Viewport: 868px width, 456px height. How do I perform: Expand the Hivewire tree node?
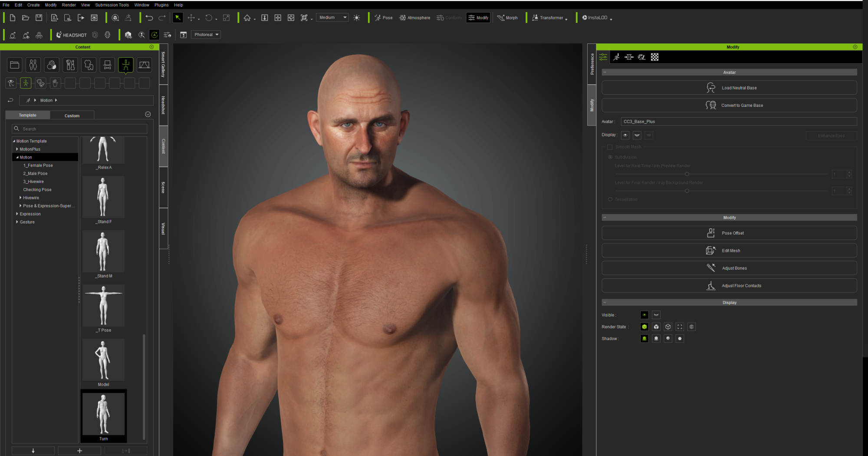pos(20,198)
